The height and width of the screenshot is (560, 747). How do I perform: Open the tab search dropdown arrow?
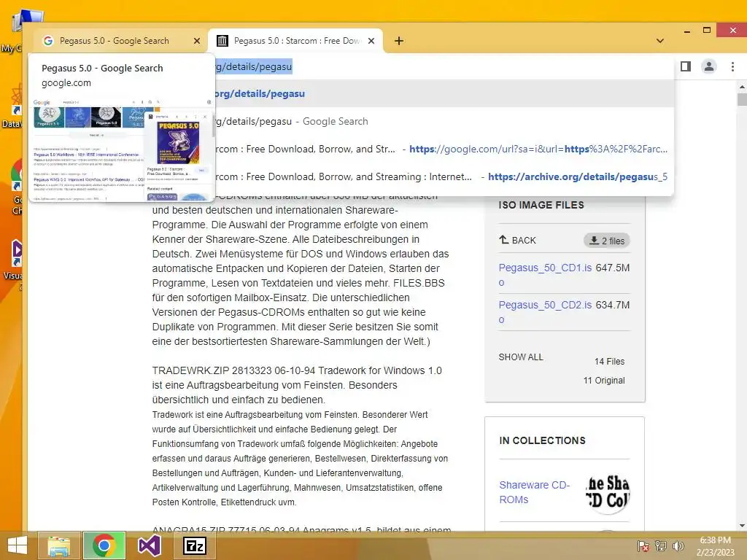tap(659, 41)
